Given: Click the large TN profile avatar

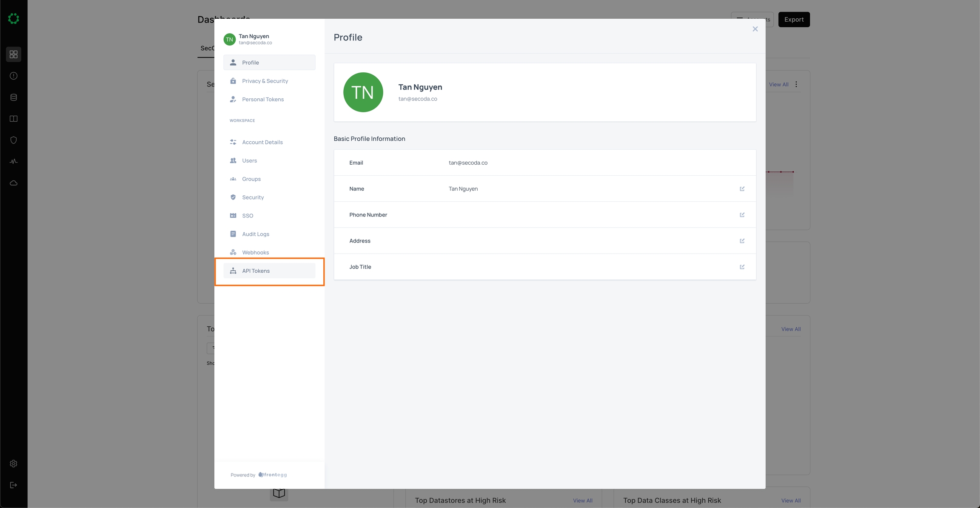Looking at the screenshot, I should (x=363, y=92).
